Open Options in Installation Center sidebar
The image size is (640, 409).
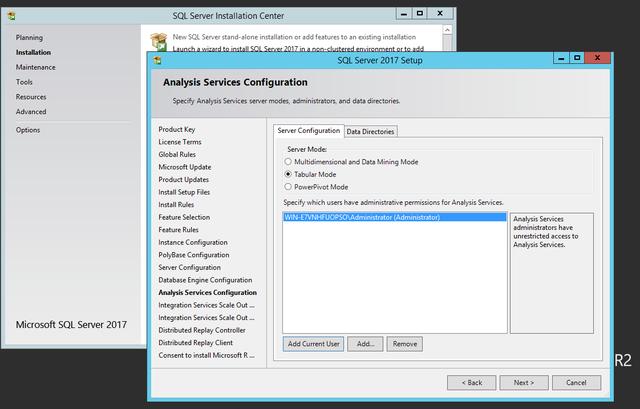pyautogui.click(x=28, y=130)
